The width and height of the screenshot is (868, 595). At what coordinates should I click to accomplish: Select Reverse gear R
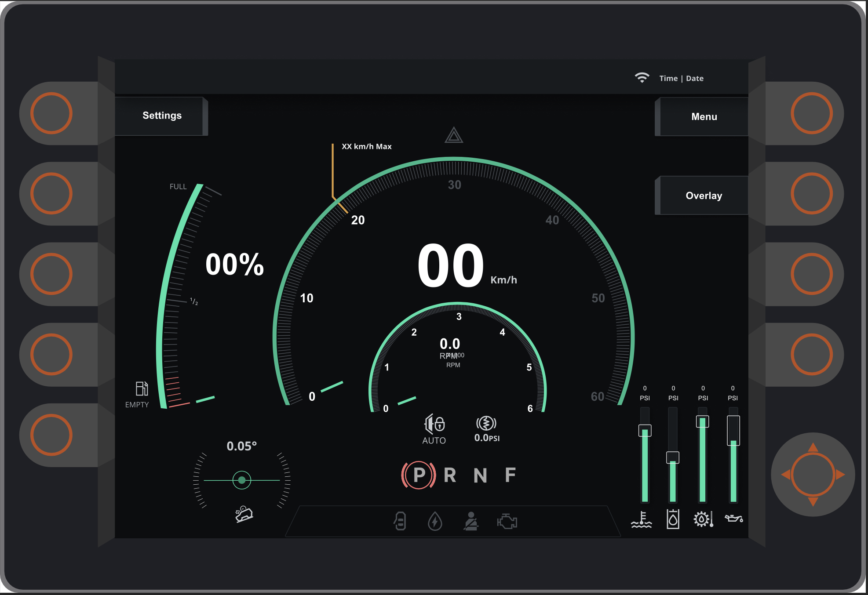click(x=450, y=475)
